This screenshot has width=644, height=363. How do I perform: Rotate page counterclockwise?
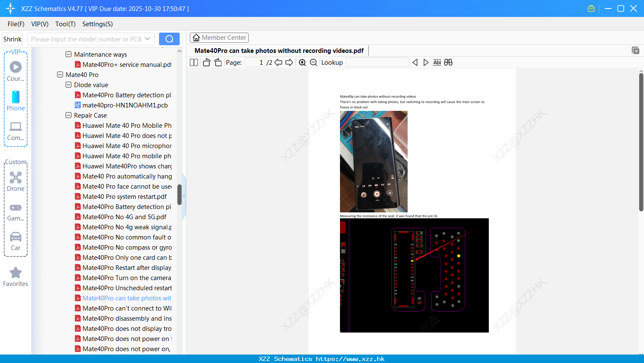coord(206,63)
